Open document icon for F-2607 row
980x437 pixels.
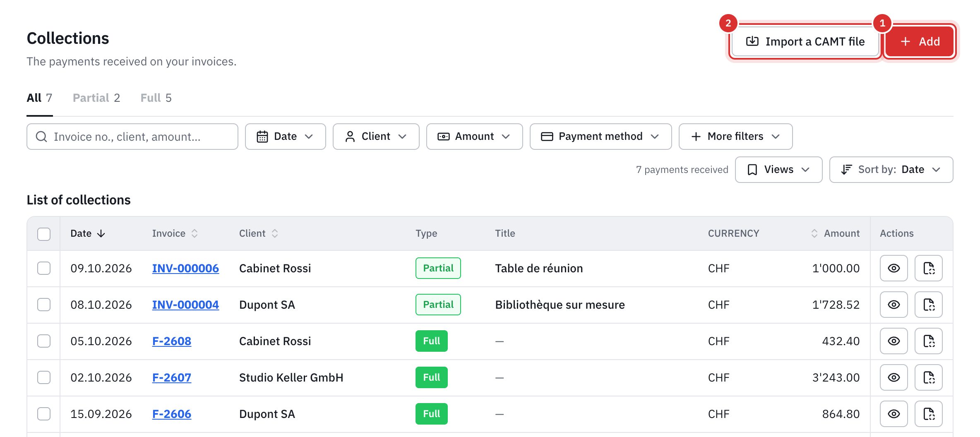tap(928, 377)
